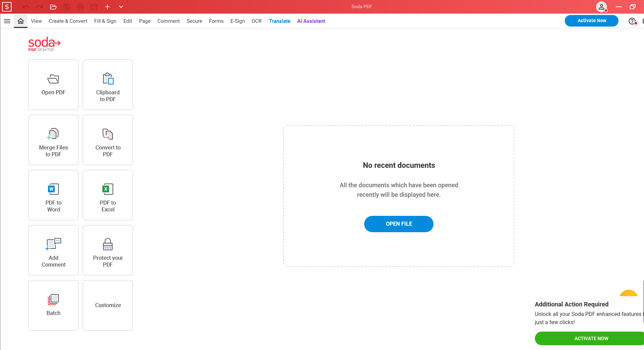Screen dimensions: 644x350
Task: Open file via folder icon in title bar
Action: tap(53, 7)
